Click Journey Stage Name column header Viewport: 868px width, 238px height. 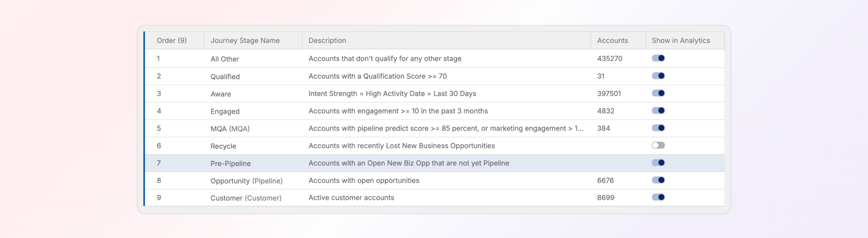click(245, 40)
